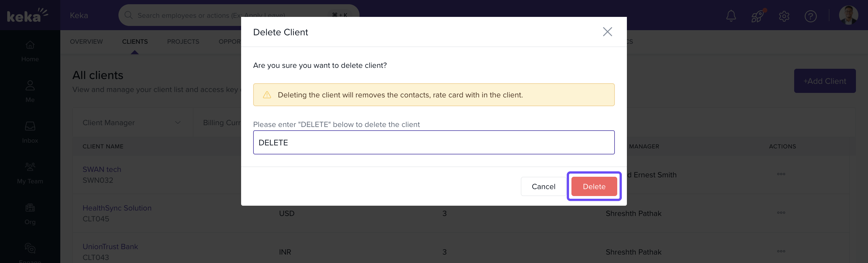This screenshot has width=868, height=263.
Task: Close the Delete Client dialog
Action: point(607,32)
